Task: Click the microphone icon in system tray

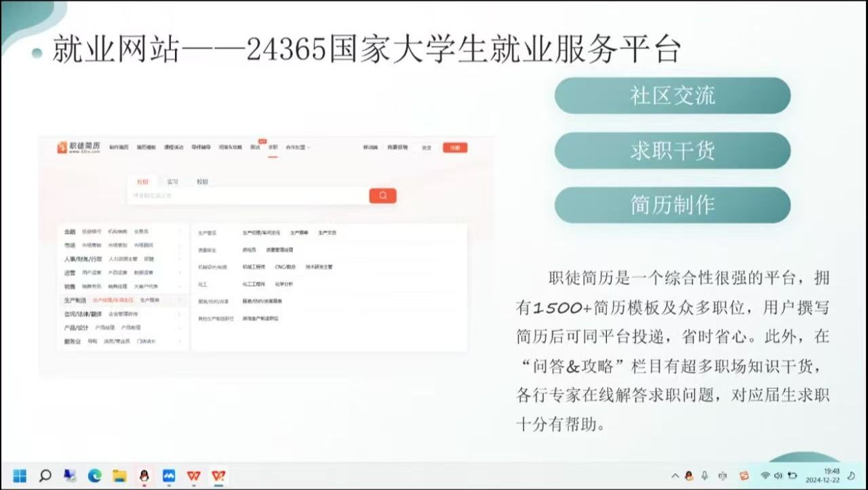Action: (x=705, y=476)
